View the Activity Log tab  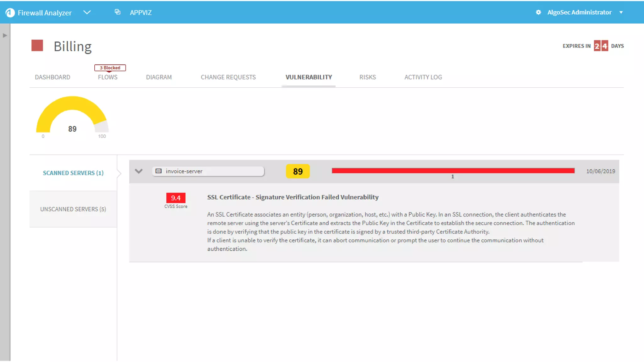423,77
